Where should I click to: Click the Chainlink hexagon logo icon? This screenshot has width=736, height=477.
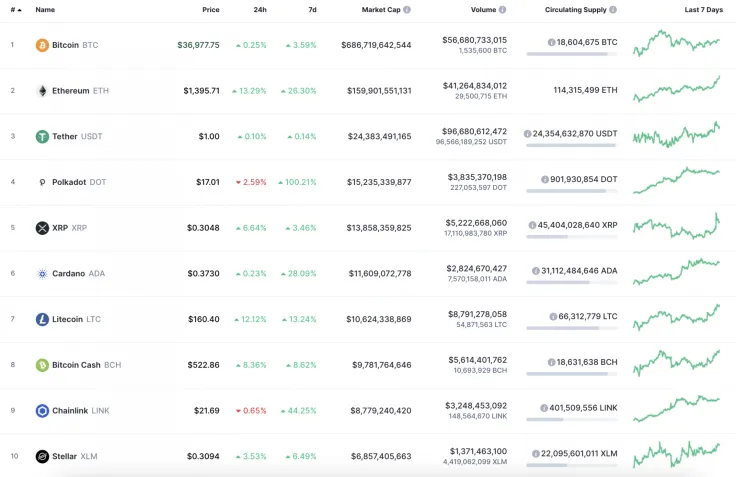click(x=42, y=410)
